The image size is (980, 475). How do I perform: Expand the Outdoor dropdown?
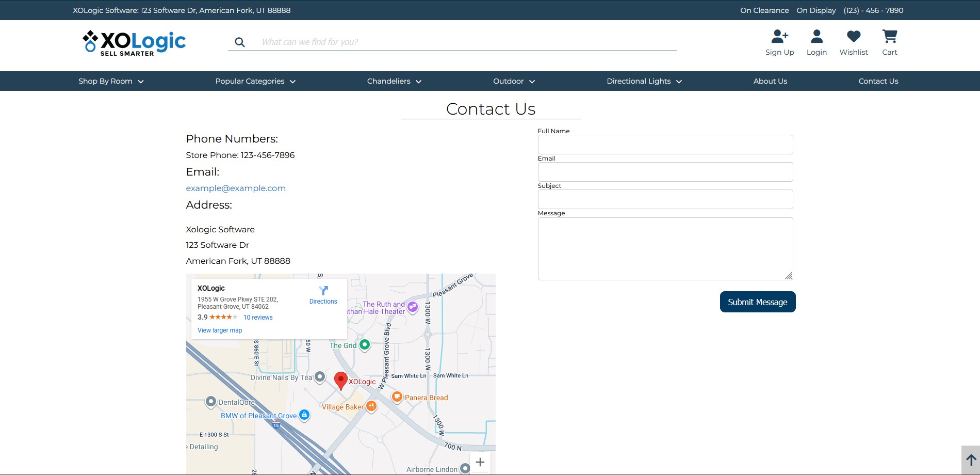click(x=514, y=81)
